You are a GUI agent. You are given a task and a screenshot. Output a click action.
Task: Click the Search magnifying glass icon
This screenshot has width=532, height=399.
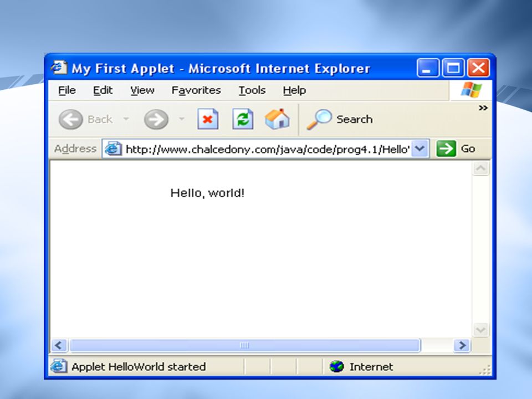(319, 120)
